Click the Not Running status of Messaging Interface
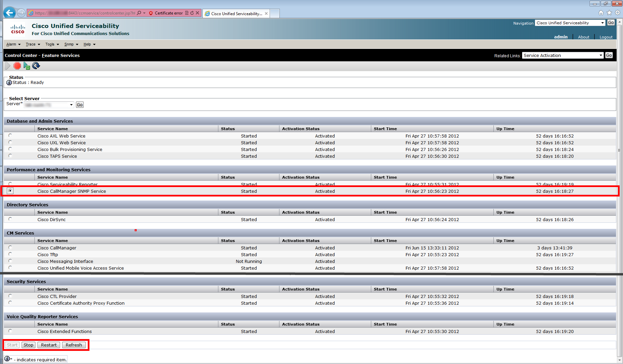This screenshot has width=623, height=364. click(249, 261)
